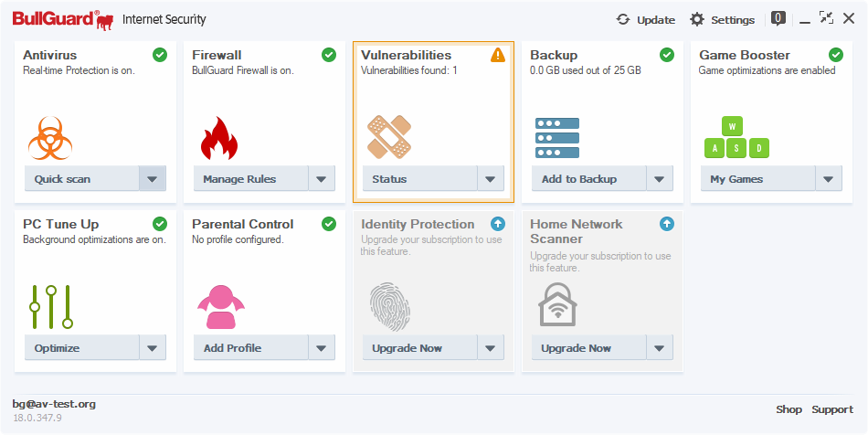Click Update in the title bar
The width and height of the screenshot is (868, 435).
[646, 19]
